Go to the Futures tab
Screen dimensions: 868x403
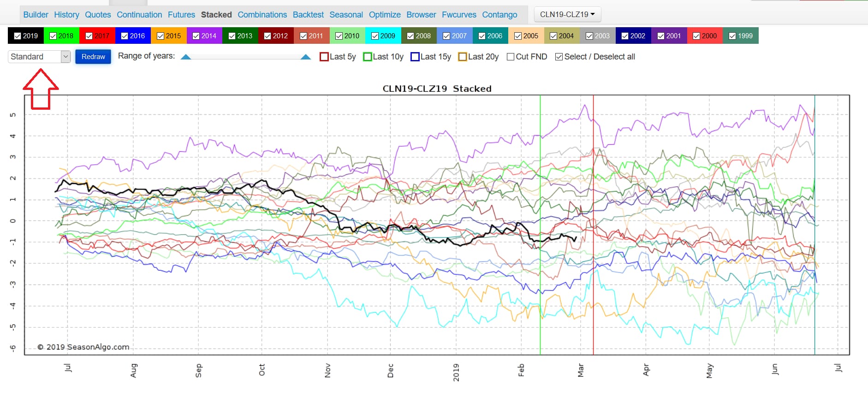[181, 15]
